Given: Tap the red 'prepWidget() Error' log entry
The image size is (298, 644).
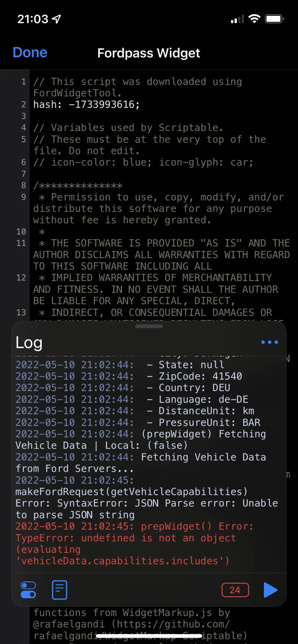Looking at the screenshot, I should [x=134, y=543].
